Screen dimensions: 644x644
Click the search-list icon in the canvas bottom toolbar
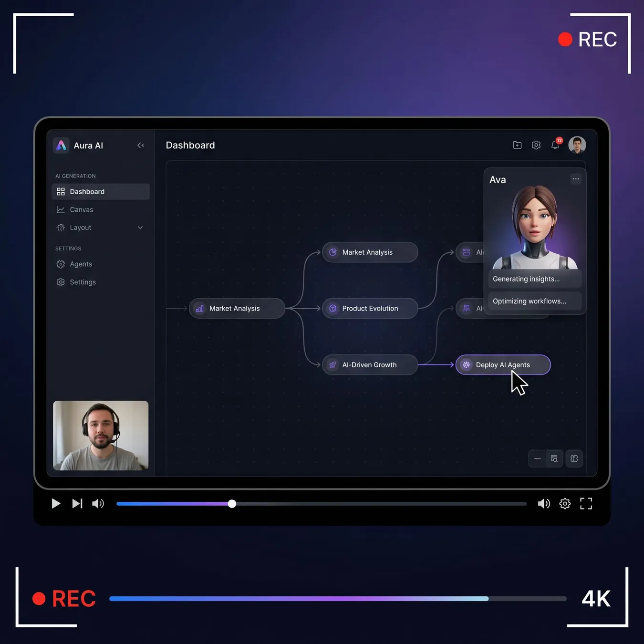pos(554,458)
